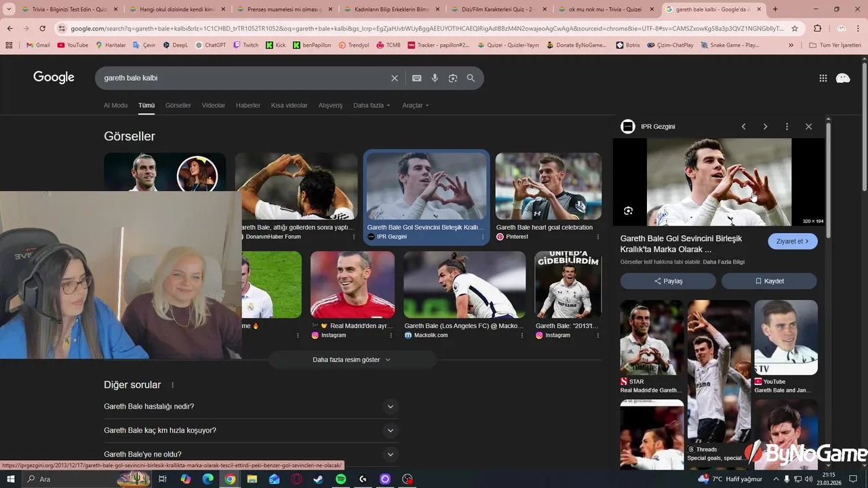Image resolution: width=868 pixels, height=488 pixels.
Task: Expand 'Araçlar' tools dropdown
Action: pyautogui.click(x=415, y=106)
